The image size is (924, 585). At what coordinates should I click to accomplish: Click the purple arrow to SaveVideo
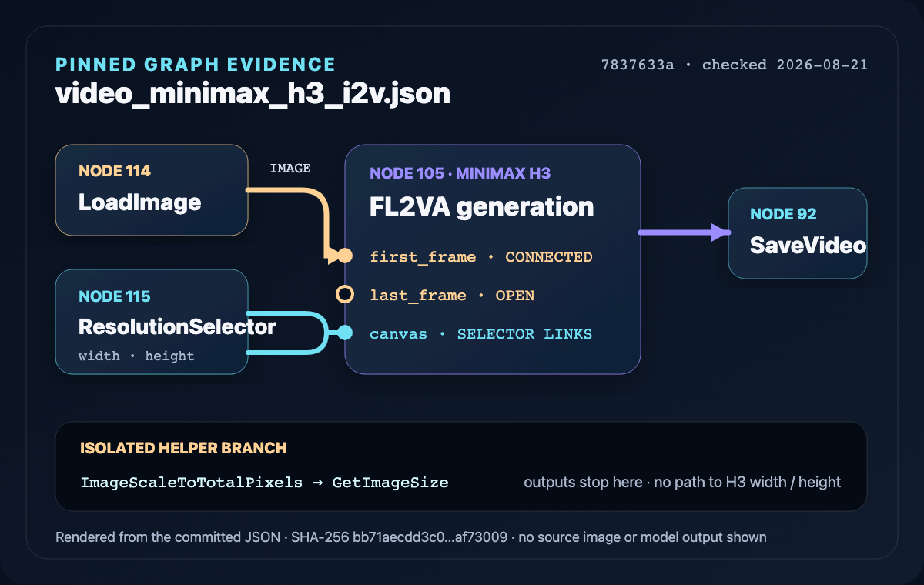(x=685, y=232)
